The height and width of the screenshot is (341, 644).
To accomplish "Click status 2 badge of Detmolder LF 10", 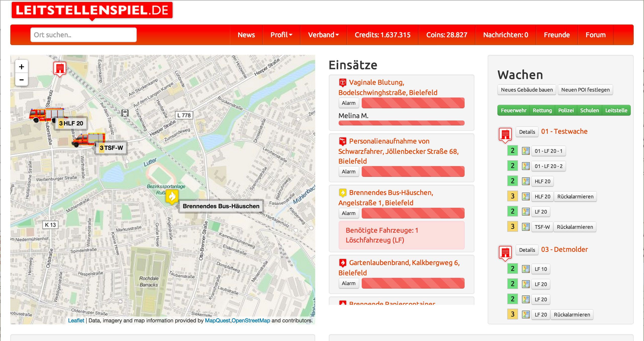I will tap(512, 269).
